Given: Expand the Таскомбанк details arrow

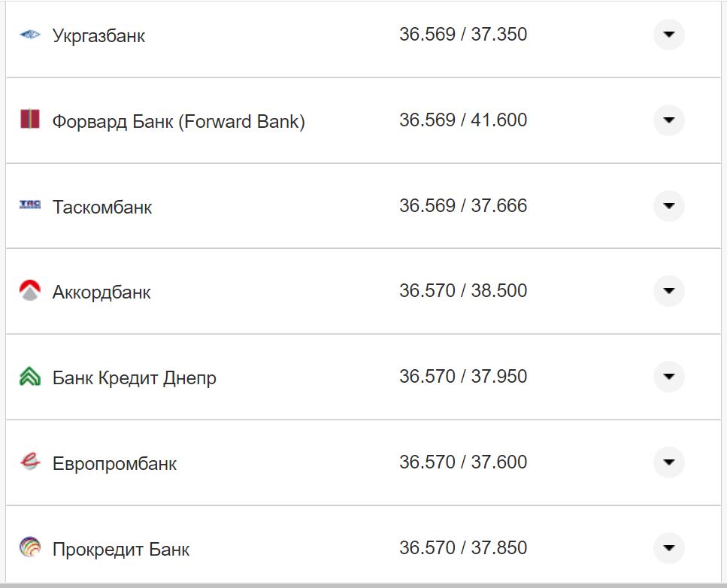Looking at the screenshot, I should pyautogui.click(x=668, y=205).
